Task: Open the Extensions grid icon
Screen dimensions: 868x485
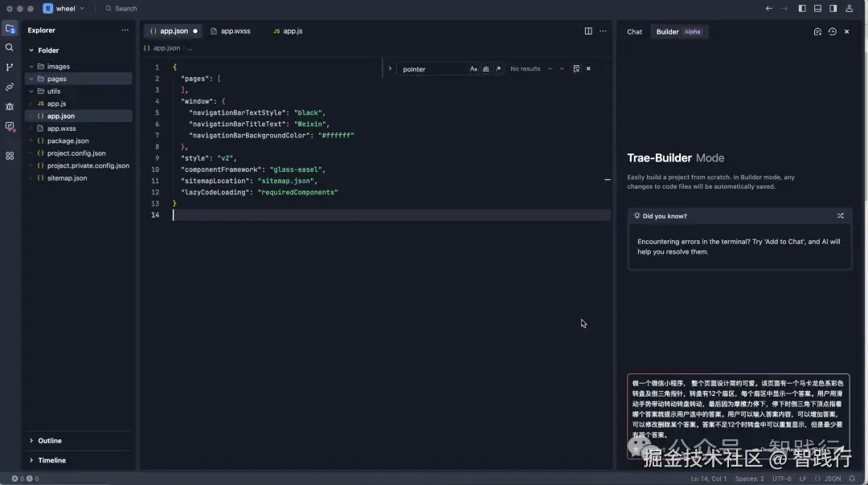Action: pos(10,156)
